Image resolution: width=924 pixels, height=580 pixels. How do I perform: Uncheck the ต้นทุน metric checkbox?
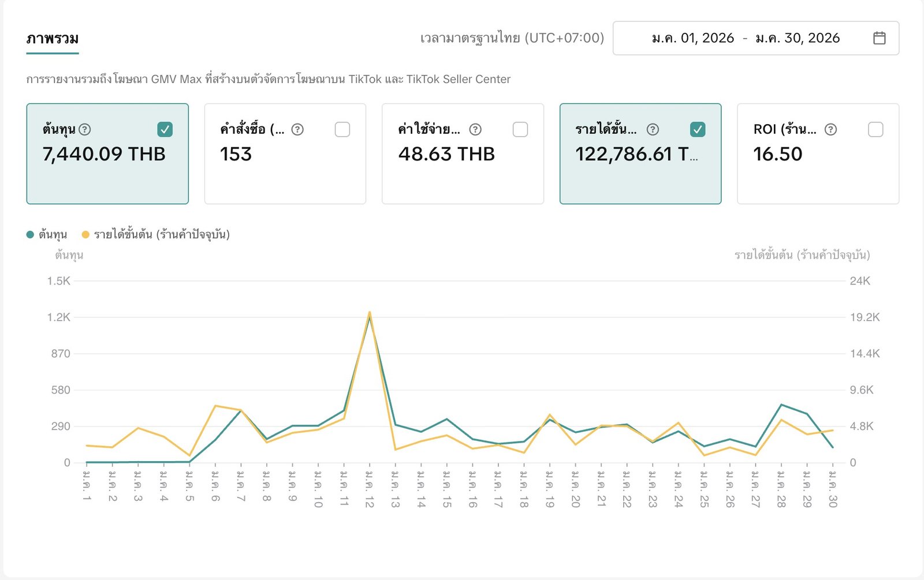(165, 129)
